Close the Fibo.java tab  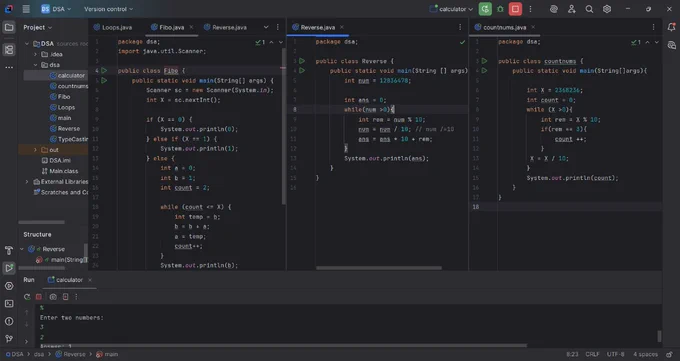[191, 27]
